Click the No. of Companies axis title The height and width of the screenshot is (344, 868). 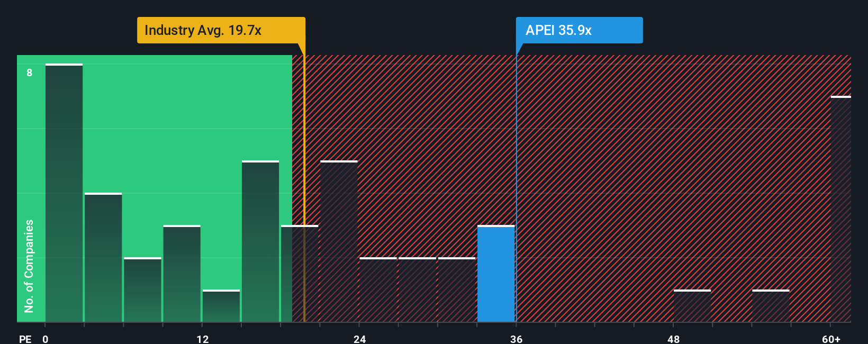tap(29, 266)
